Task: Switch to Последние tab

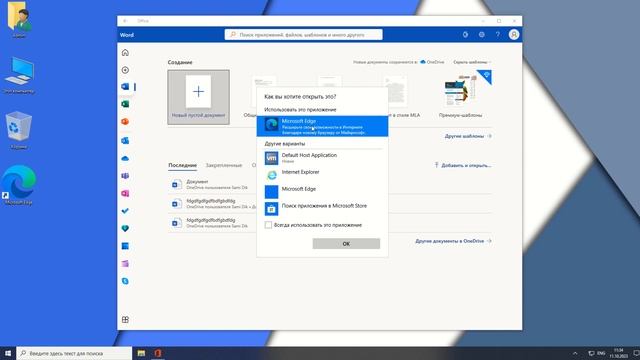Action: 182,165
